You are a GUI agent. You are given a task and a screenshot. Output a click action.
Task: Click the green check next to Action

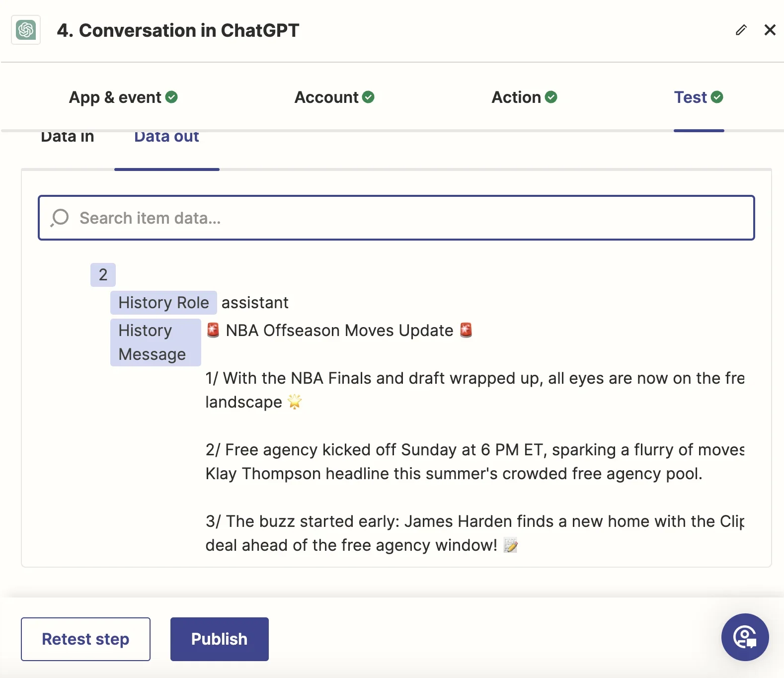tap(551, 97)
